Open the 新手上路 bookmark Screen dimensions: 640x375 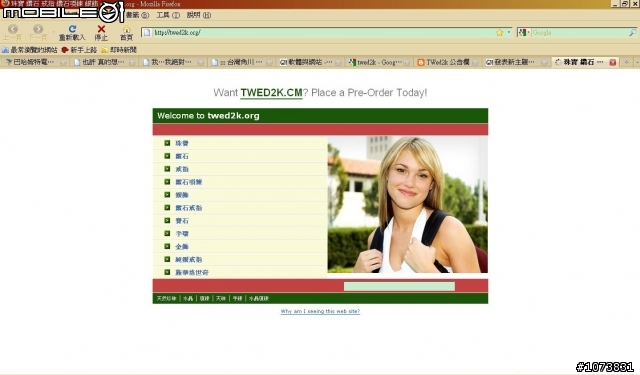[79, 50]
